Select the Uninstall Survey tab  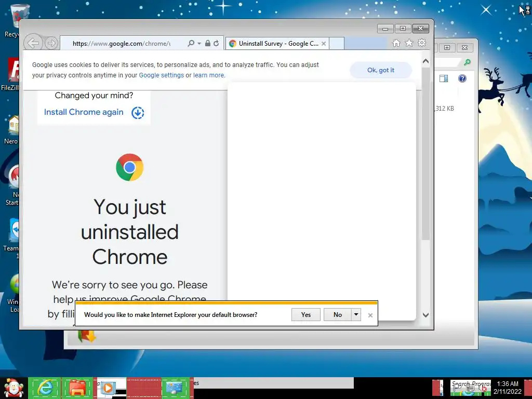point(276,44)
